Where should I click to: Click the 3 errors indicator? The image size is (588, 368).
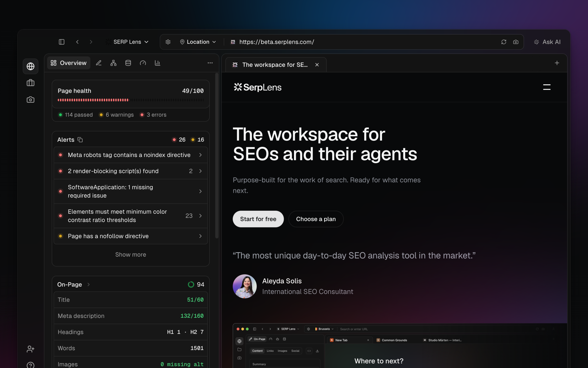(153, 115)
